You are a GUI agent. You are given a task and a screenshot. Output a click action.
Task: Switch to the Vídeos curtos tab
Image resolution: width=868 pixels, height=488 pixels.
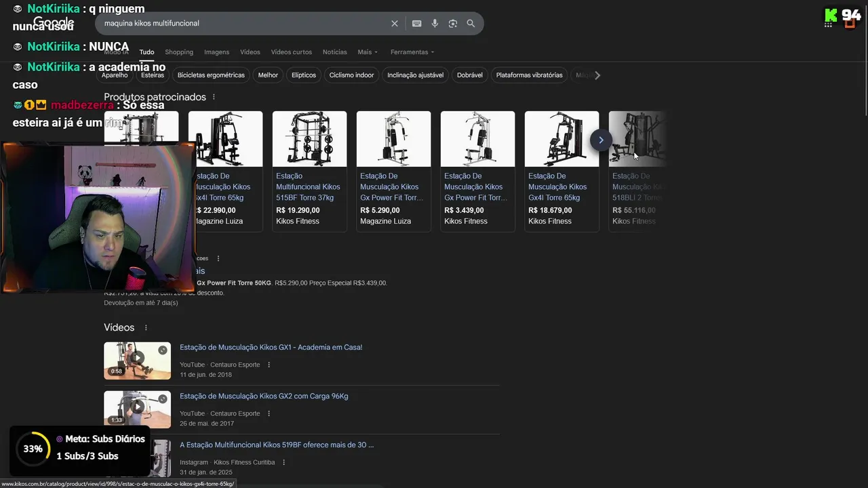tap(292, 52)
